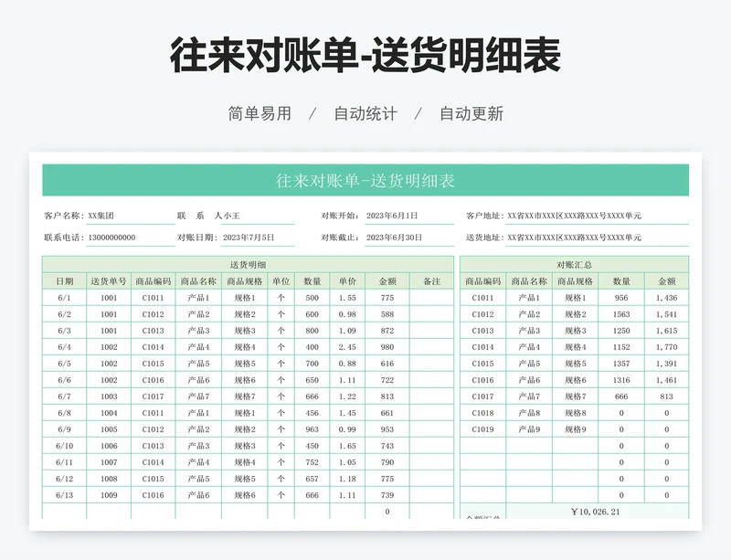Viewport: 731px width, 560px height.
Task: Click the 对账汇总 section header
Action: [575, 265]
